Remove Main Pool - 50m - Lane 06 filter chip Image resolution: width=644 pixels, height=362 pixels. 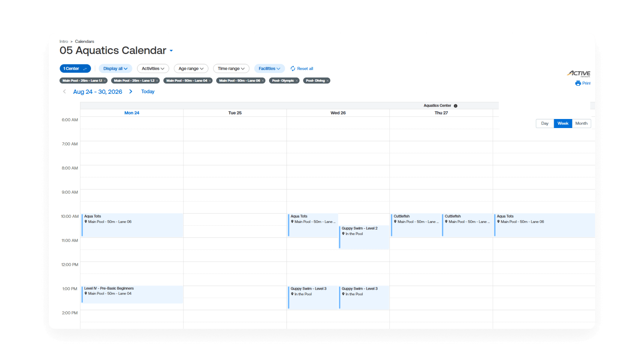[263, 81]
